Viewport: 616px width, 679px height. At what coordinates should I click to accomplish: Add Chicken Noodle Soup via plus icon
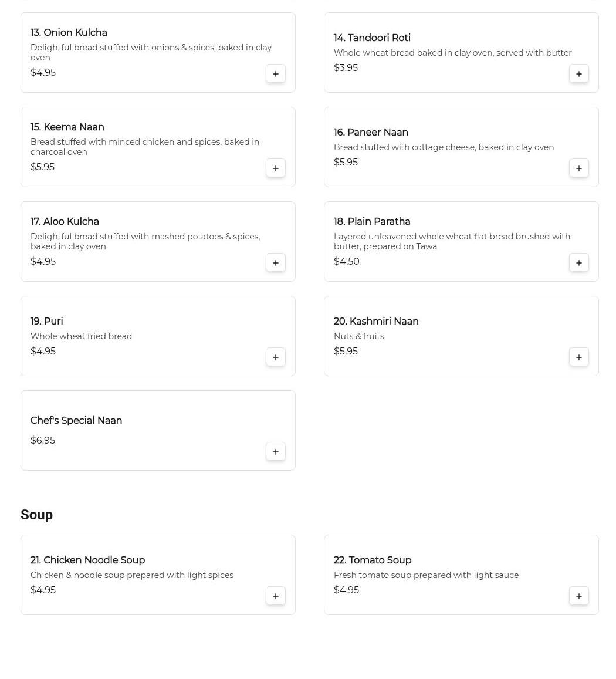pyautogui.click(x=275, y=596)
